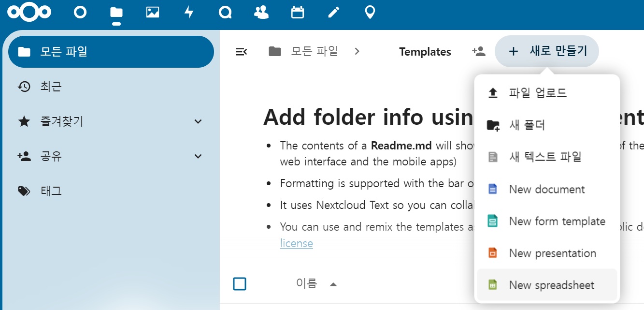The image size is (644, 310).
Task: Open the Activity lightning icon
Action: tap(189, 13)
